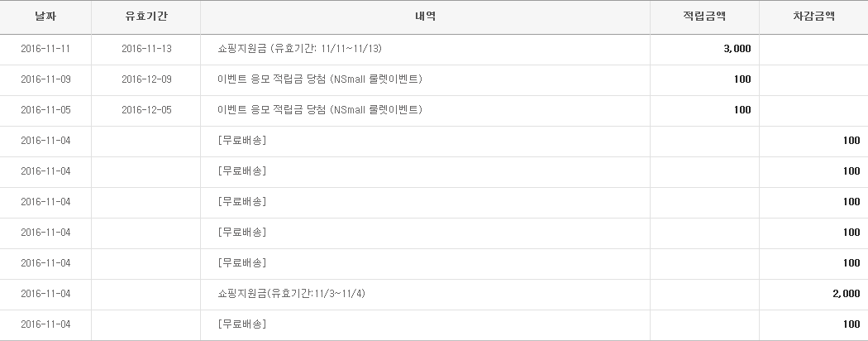Open 쇼핑지원금 entry valid 11/11~11/13

[x=299, y=49]
